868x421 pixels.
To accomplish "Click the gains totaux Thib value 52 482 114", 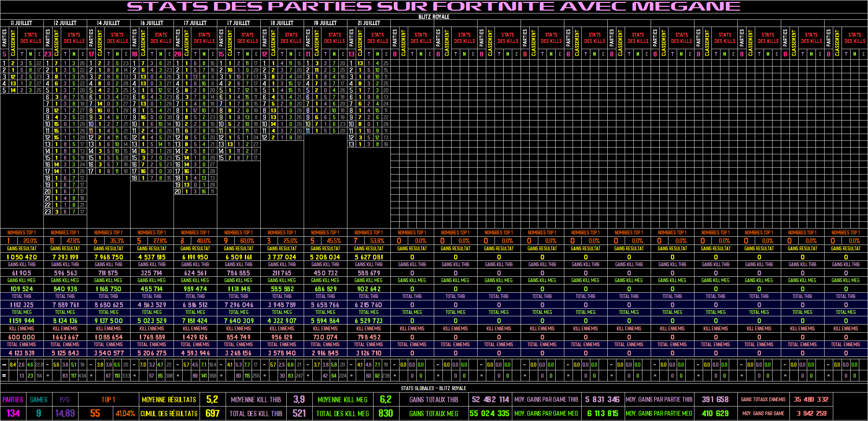I will 490,399.
